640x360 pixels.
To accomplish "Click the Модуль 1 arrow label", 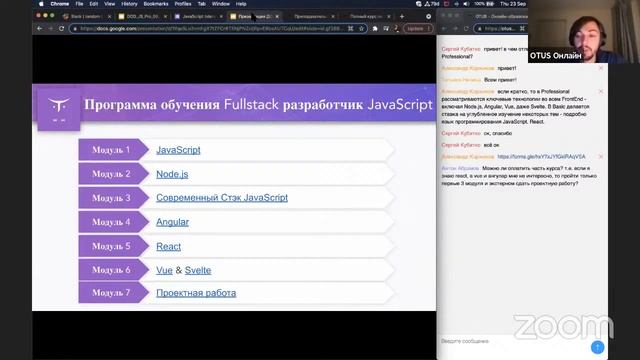I will point(113,150).
